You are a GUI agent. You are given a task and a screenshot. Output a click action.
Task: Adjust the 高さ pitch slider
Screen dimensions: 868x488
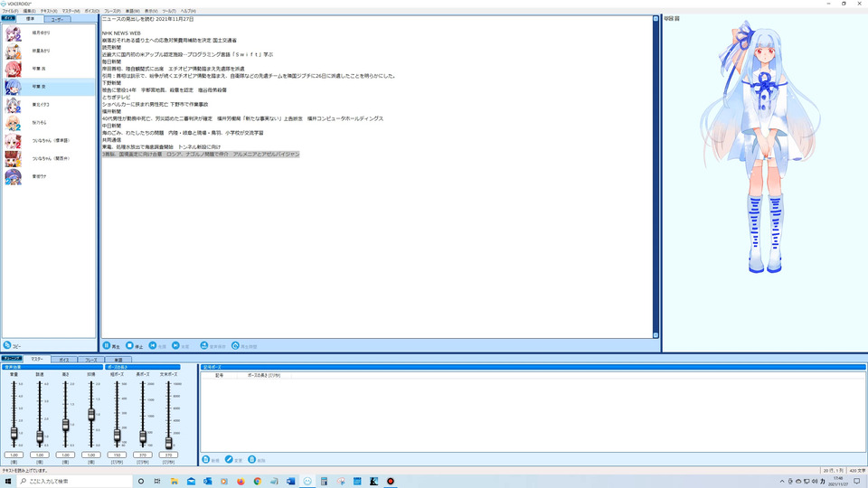(x=65, y=425)
